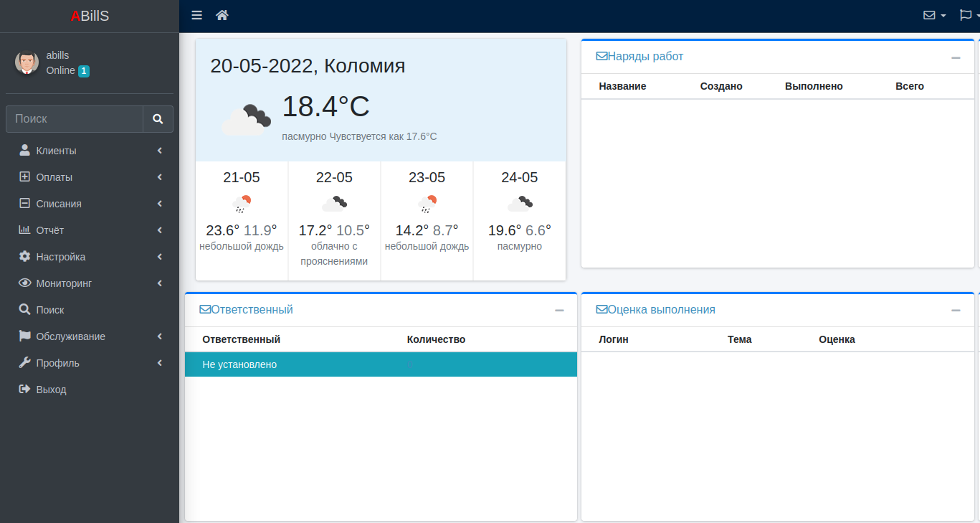Click the Мониторинг eye icon

pyautogui.click(x=24, y=283)
